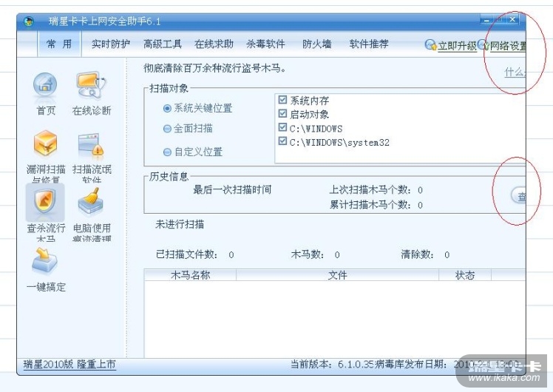Image resolution: width=553 pixels, height=392 pixels.
Task: Toggle the C:\WINDOWS checkbox
Action: pos(282,127)
